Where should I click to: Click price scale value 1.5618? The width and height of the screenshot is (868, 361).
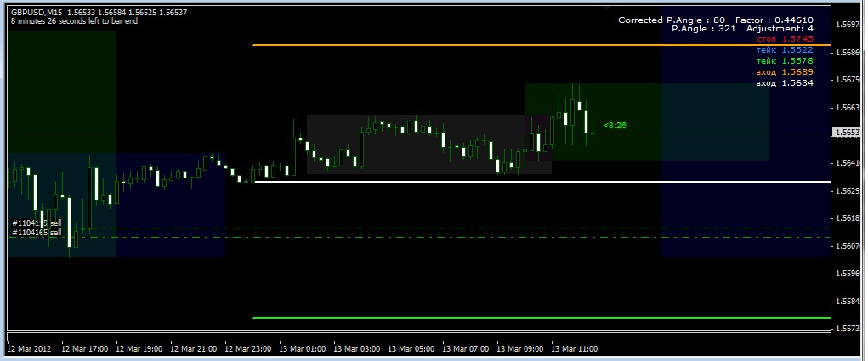coord(848,218)
